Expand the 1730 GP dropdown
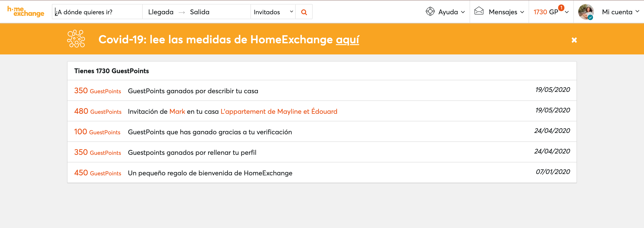644x228 pixels. [x=567, y=12]
